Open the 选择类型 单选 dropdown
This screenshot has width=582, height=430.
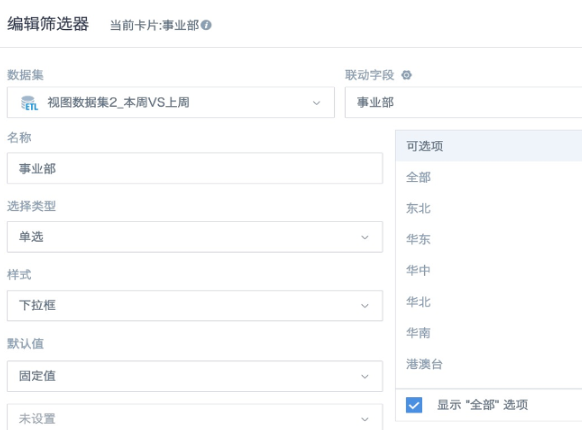(x=195, y=237)
